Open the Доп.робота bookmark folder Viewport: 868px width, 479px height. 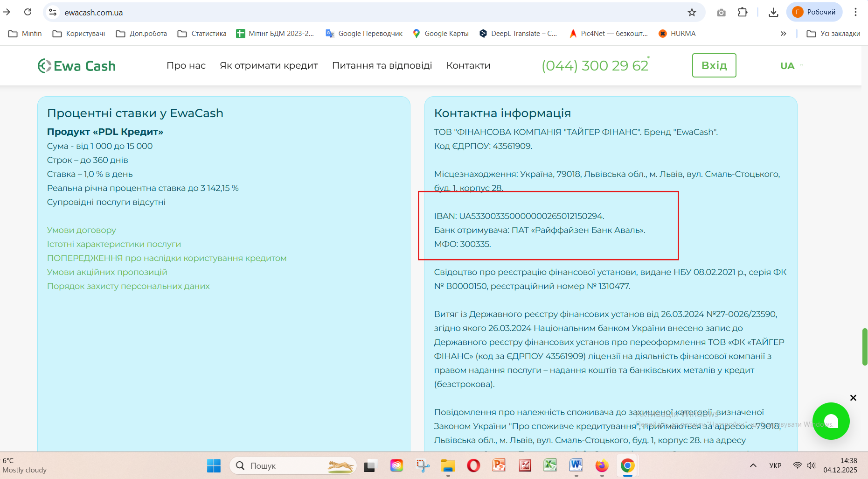click(142, 34)
